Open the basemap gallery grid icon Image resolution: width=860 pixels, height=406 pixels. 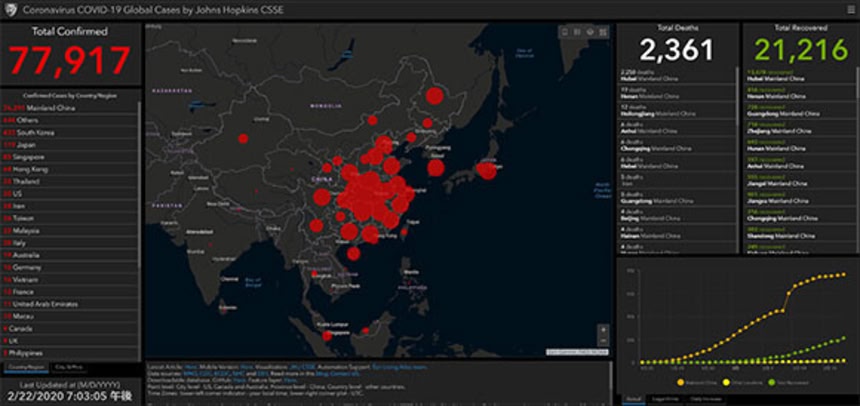(604, 32)
